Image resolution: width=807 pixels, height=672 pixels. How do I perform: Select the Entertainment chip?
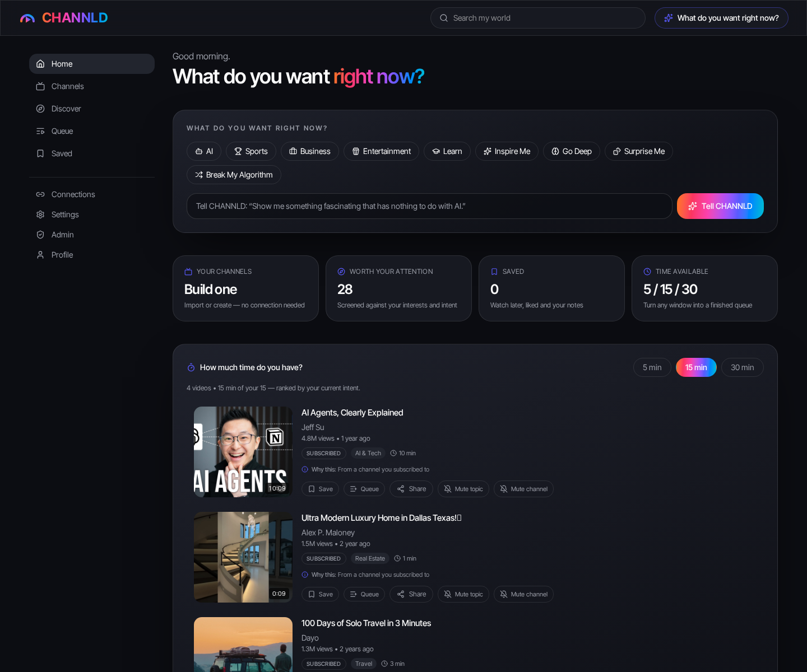[381, 151]
